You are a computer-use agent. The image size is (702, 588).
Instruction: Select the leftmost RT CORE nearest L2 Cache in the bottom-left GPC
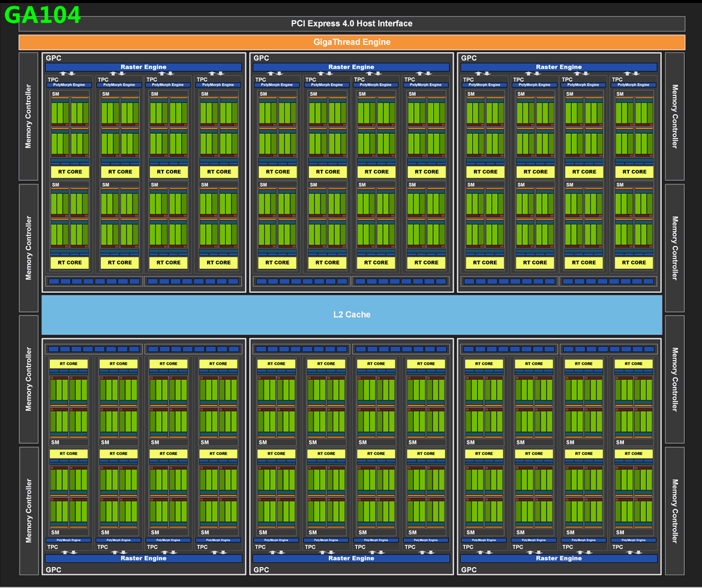(68, 364)
